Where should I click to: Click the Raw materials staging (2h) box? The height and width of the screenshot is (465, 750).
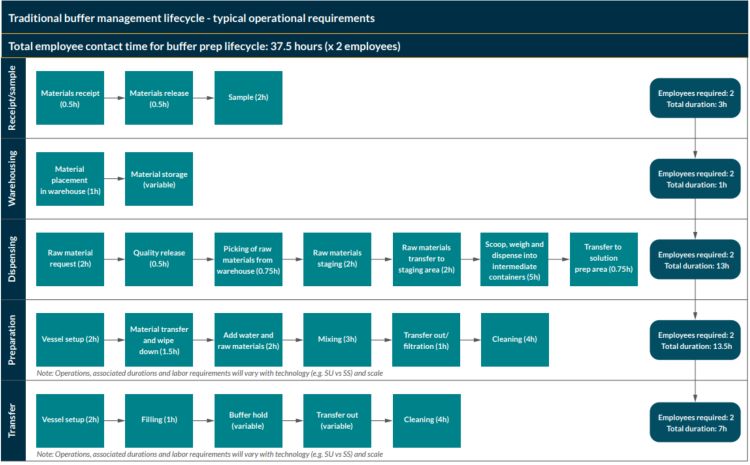click(337, 260)
